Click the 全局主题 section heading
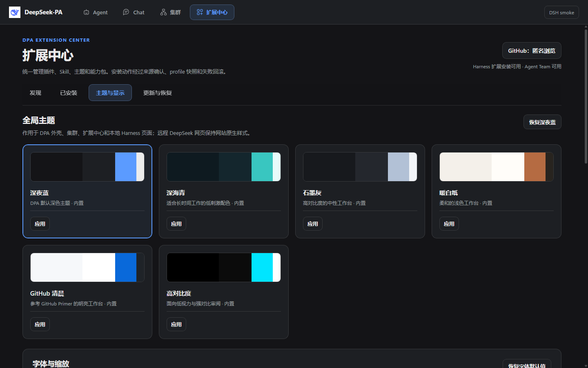588x368 pixels. click(39, 120)
